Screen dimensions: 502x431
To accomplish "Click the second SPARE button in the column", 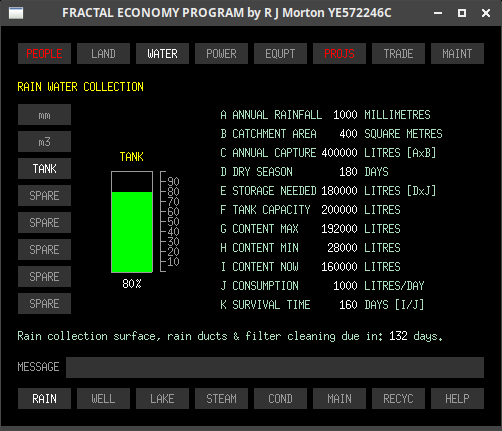I will click(44, 223).
